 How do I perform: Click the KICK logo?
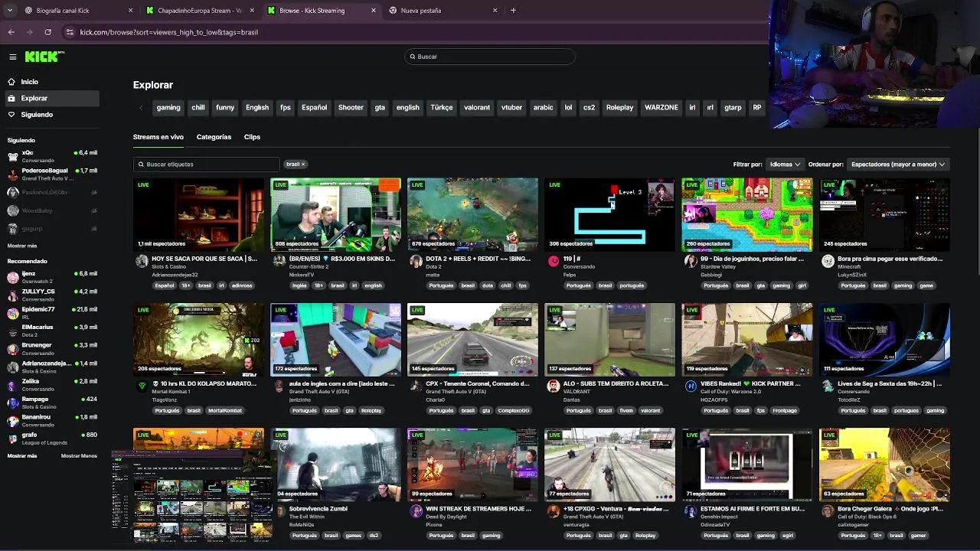coord(44,57)
